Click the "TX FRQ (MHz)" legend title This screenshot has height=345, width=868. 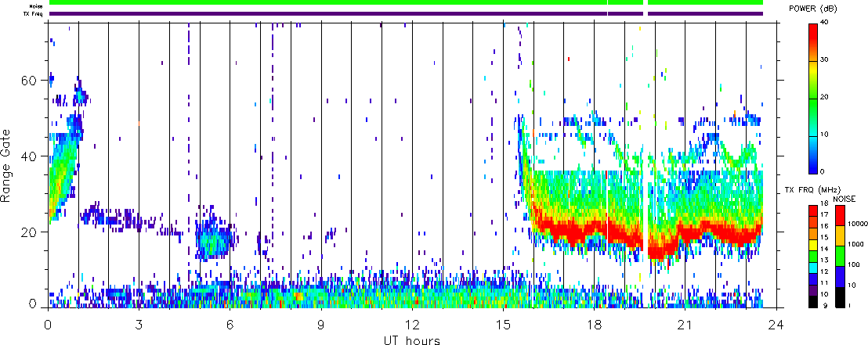pos(812,190)
